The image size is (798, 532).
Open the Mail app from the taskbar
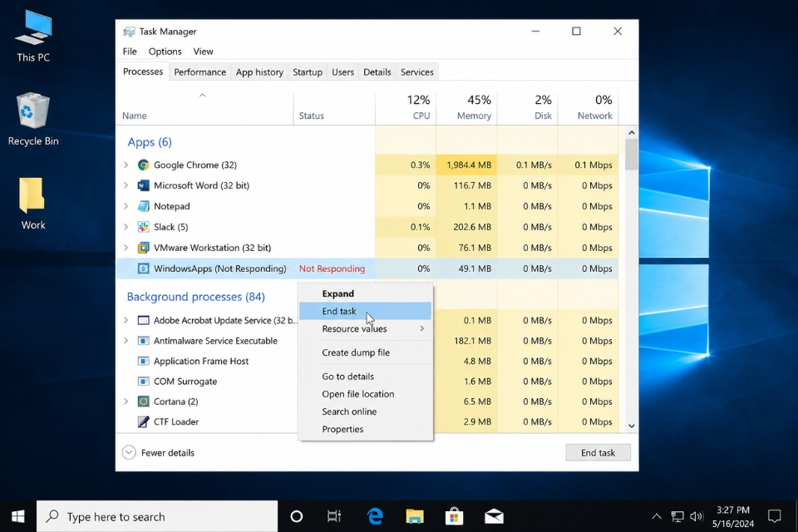pyautogui.click(x=494, y=517)
